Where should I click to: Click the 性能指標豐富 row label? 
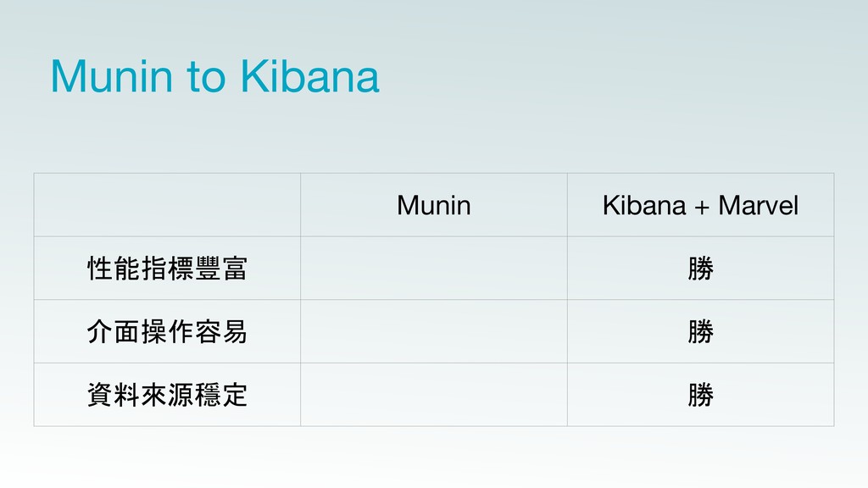(x=167, y=269)
